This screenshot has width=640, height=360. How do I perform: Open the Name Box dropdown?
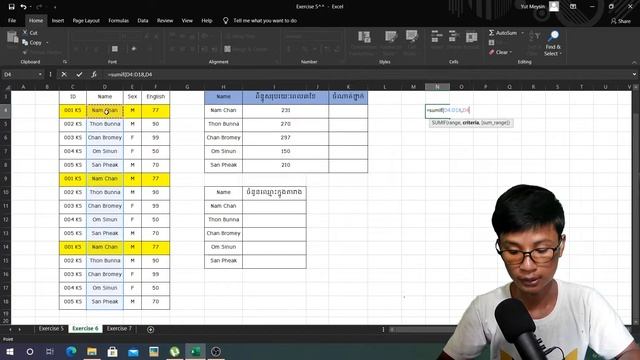click(40, 75)
